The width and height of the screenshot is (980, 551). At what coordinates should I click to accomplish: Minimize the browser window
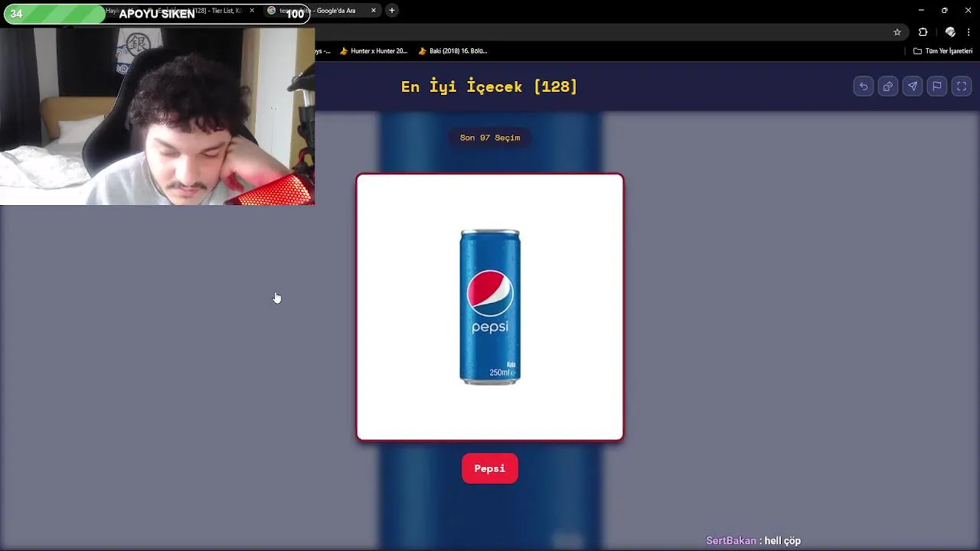tap(921, 11)
